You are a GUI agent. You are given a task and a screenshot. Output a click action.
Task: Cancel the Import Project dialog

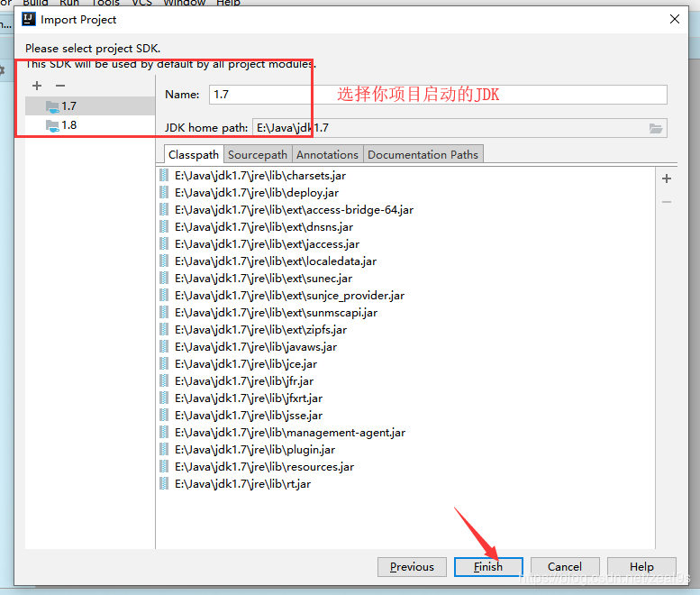coord(565,567)
